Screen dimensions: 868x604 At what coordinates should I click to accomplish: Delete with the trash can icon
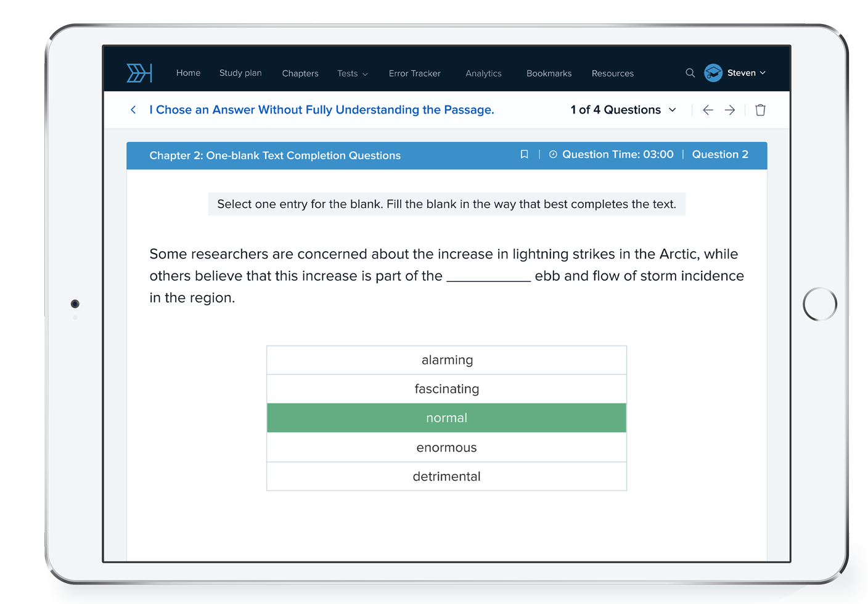[x=760, y=110]
